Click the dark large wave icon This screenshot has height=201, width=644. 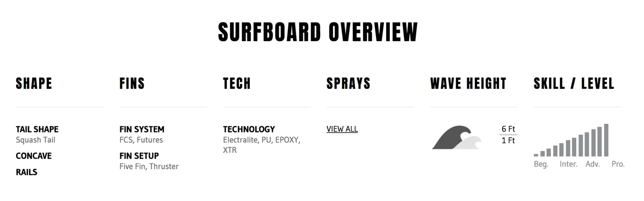451,137
